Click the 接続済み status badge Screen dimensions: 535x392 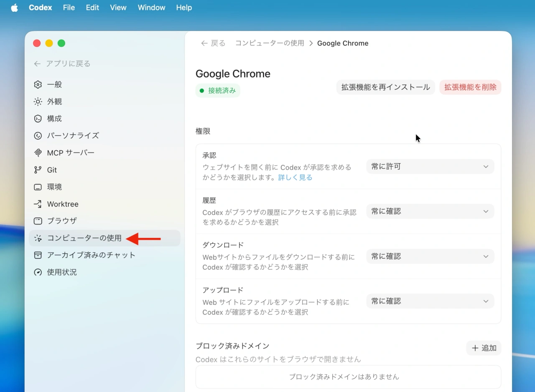[218, 91]
